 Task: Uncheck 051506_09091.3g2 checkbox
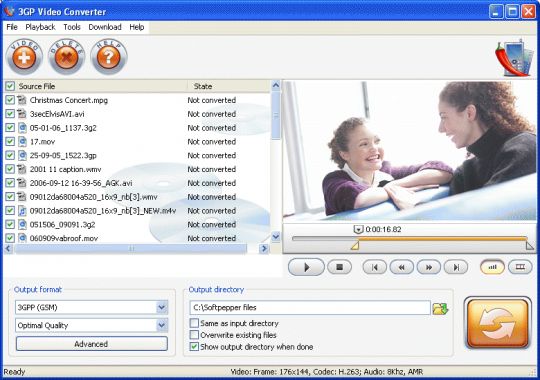(10, 224)
